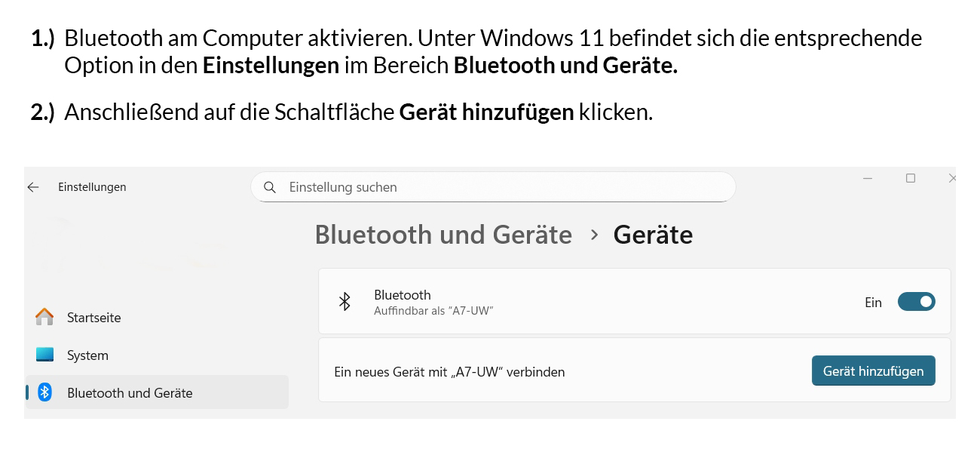This screenshot has width=980, height=452.
Task: Turn off the Bluetooth toggle switch
Action: pyautogui.click(x=916, y=302)
